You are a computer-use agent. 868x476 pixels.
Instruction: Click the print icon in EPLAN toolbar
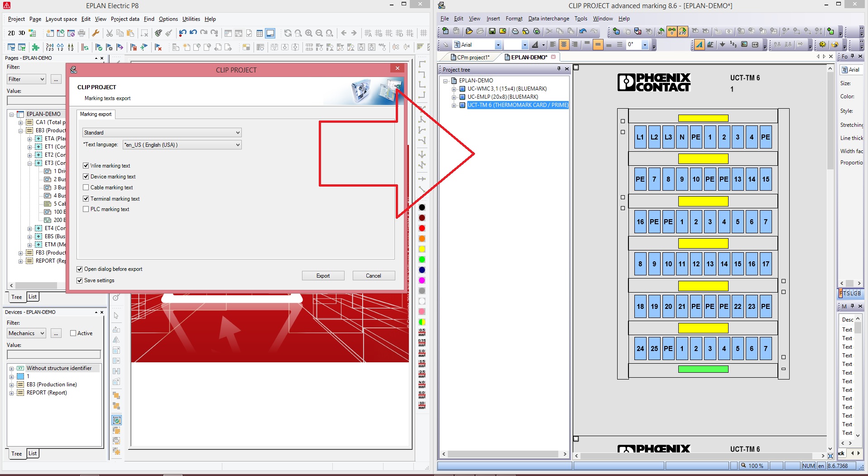click(x=82, y=33)
